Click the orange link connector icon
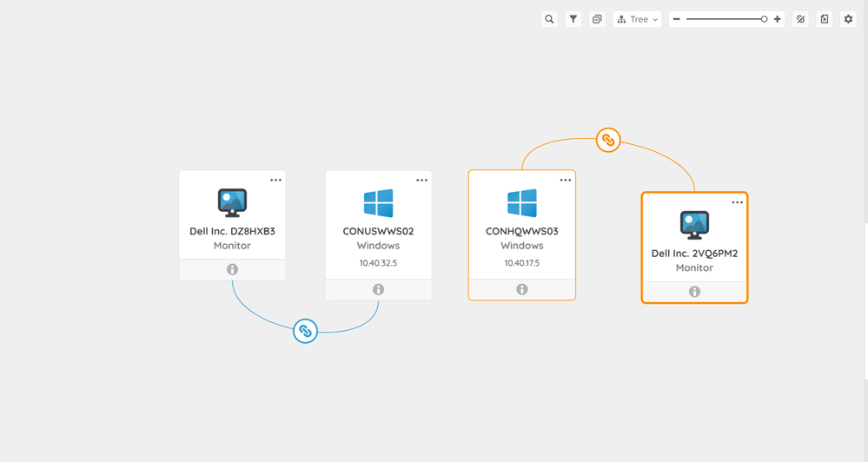Image resolution: width=868 pixels, height=462 pixels. 608,140
